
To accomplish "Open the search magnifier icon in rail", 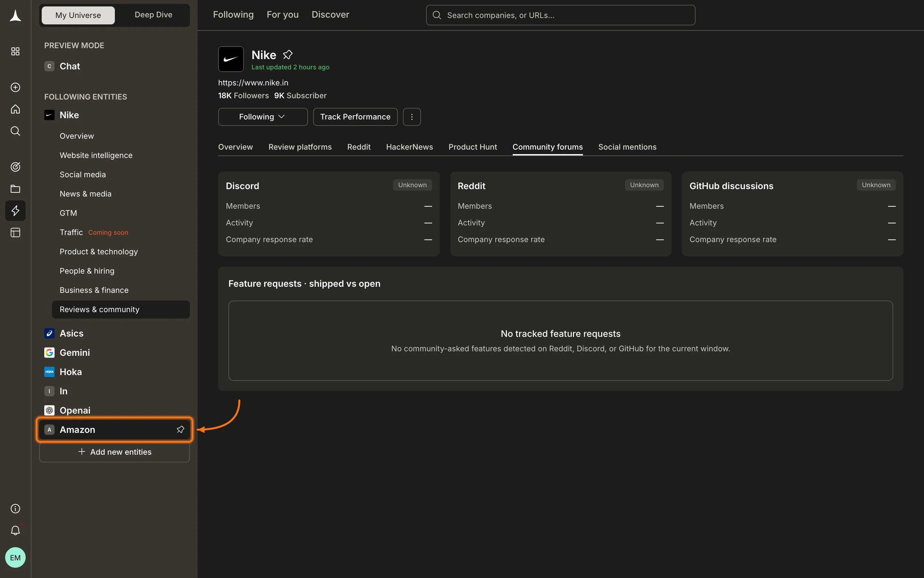I will tap(15, 131).
